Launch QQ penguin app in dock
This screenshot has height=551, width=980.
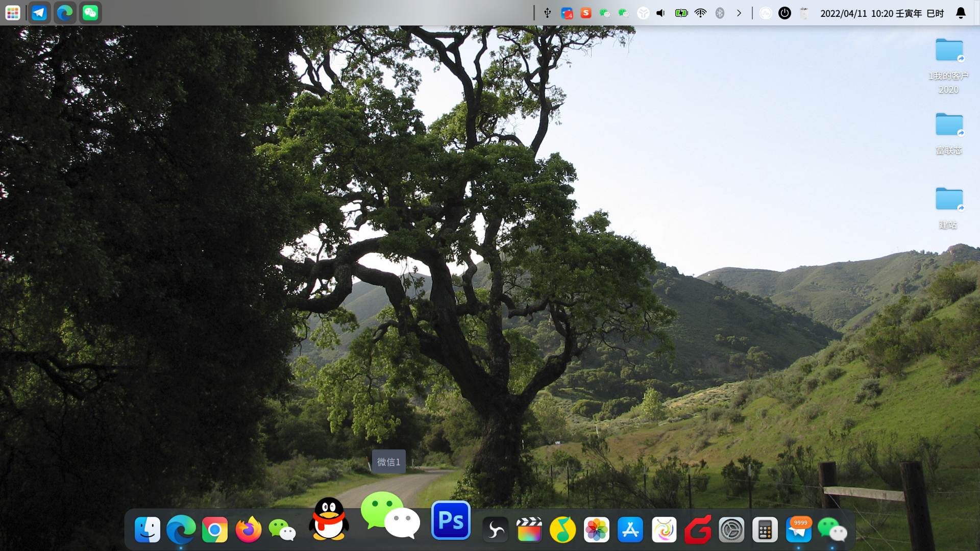(329, 519)
